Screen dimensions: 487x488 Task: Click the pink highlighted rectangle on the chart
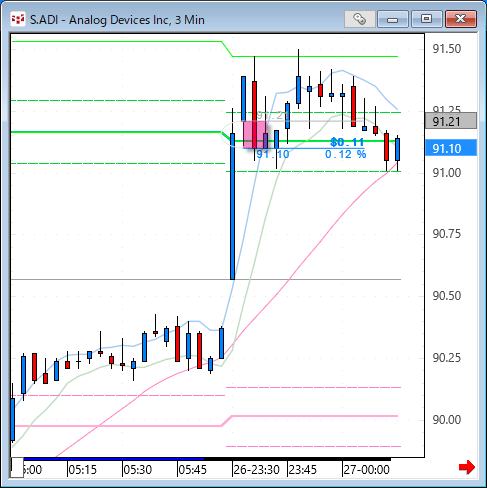[x=255, y=134]
